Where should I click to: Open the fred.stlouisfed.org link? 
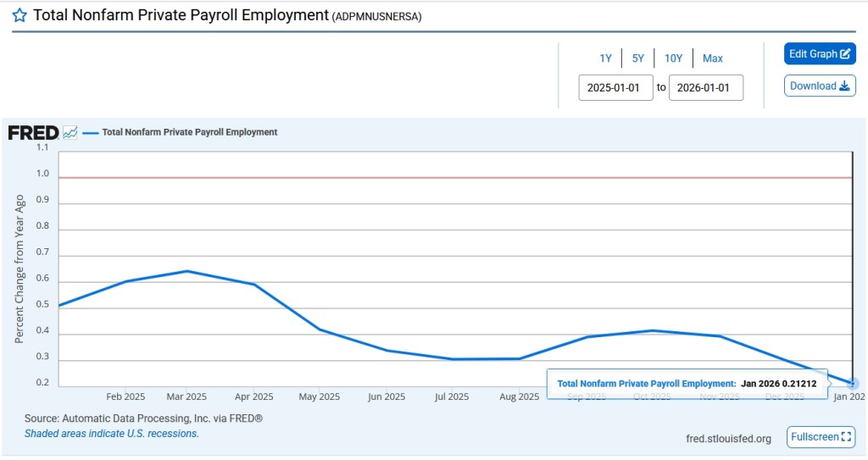pyautogui.click(x=728, y=438)
